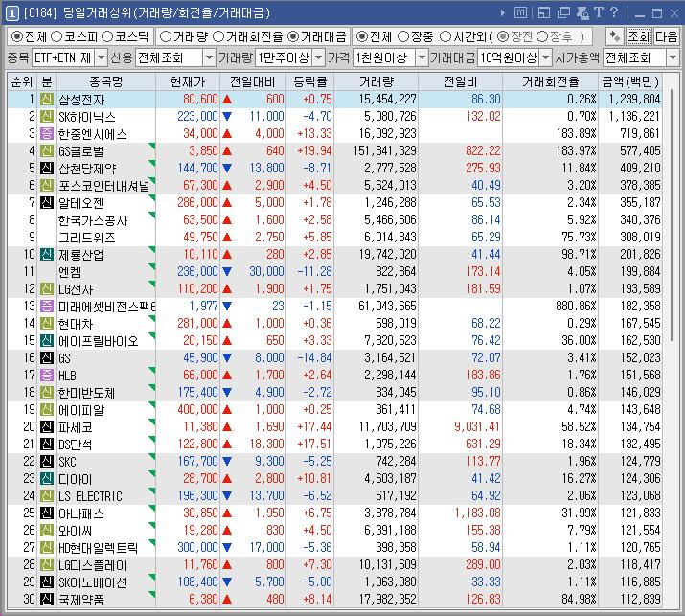Click the 다음 next button
685x616 pixels.
pos(666,36)
